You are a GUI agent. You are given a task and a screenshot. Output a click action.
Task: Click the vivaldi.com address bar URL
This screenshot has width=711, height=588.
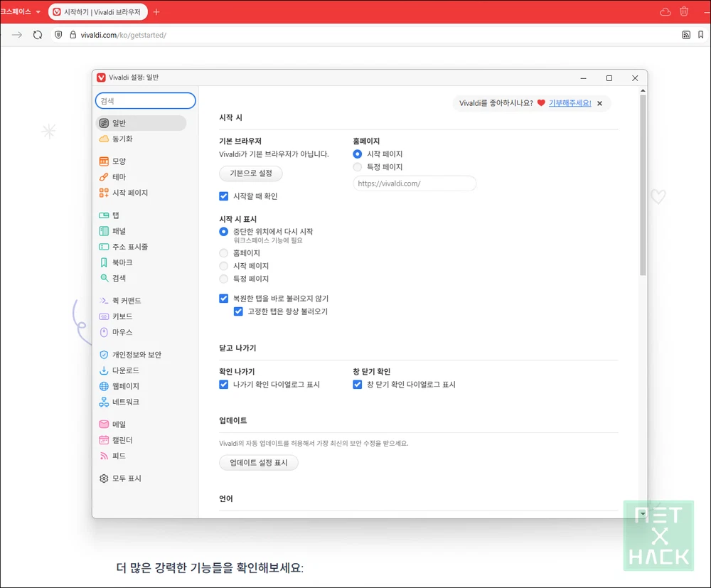point(123,35)
